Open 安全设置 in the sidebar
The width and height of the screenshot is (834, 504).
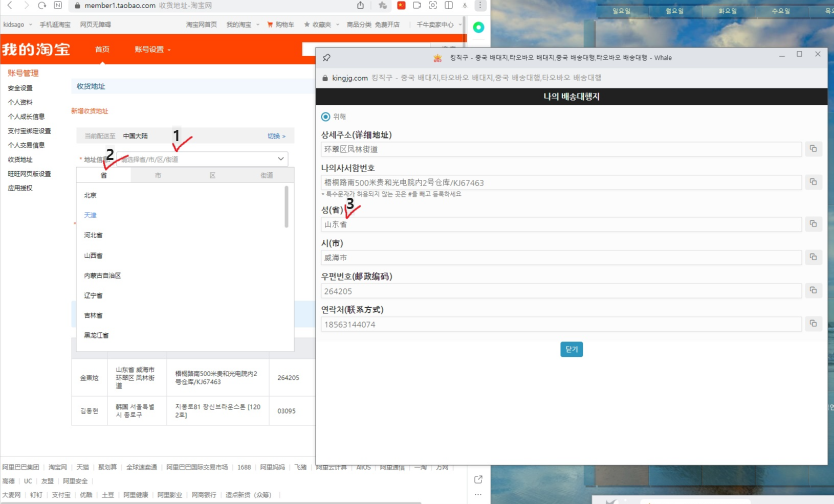(x=20, y=88)
